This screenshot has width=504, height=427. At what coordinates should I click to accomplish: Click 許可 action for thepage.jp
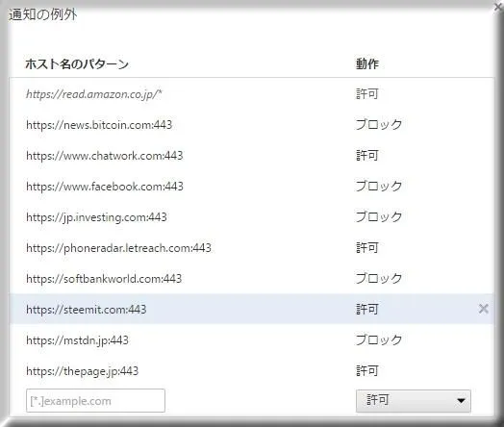(366, 371)
